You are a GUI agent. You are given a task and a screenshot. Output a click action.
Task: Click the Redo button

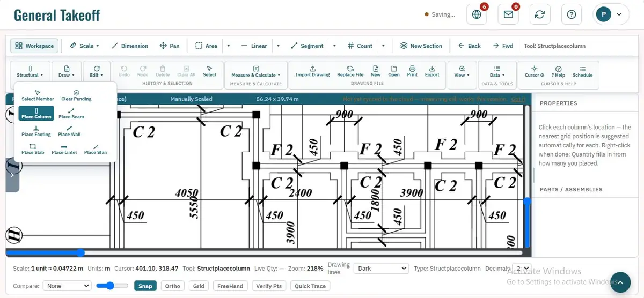point(143,71)
